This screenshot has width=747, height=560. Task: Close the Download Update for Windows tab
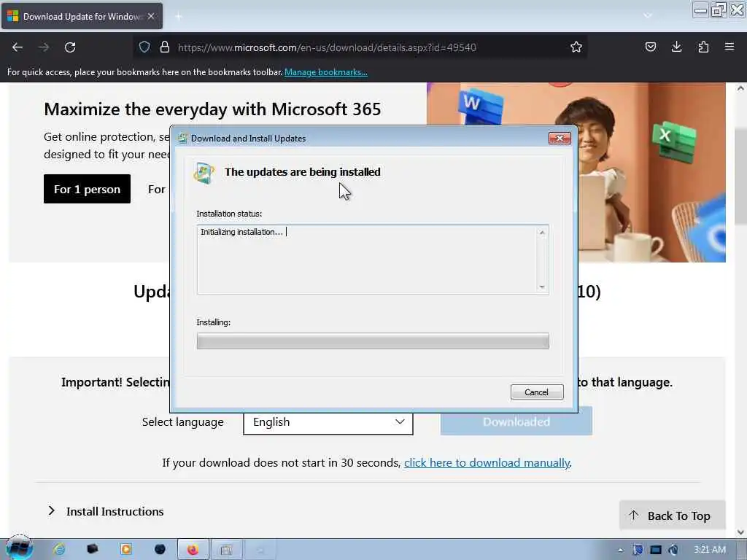(x=151, y=16)
